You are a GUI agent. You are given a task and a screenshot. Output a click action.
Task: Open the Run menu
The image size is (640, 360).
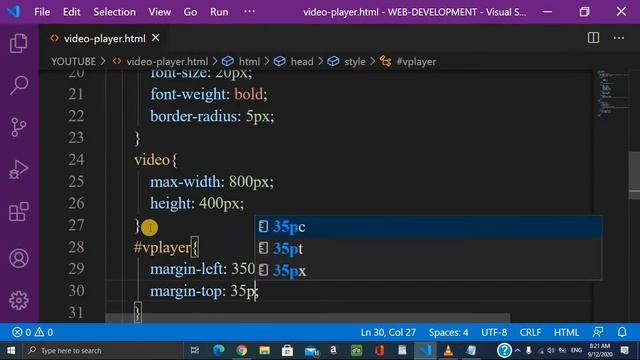click(219, 12)
